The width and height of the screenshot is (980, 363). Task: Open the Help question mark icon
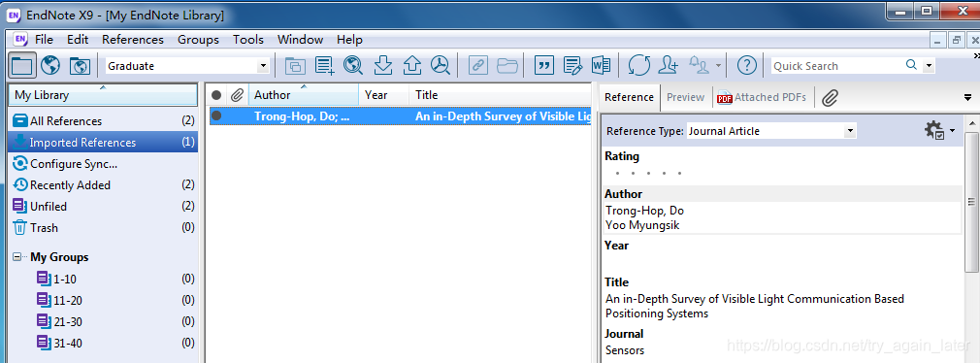747,65
